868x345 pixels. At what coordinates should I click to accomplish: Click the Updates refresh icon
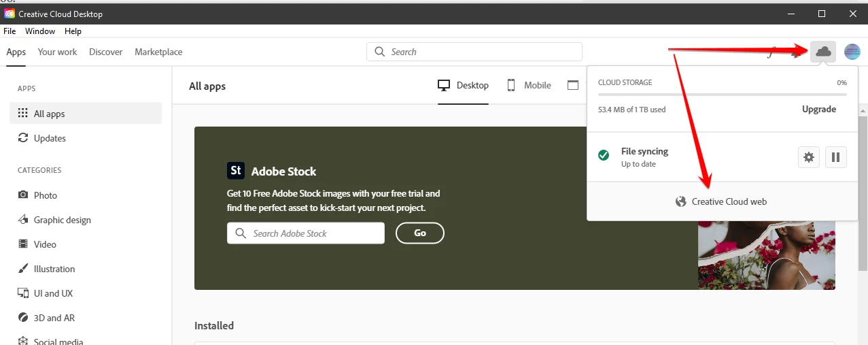23,138
